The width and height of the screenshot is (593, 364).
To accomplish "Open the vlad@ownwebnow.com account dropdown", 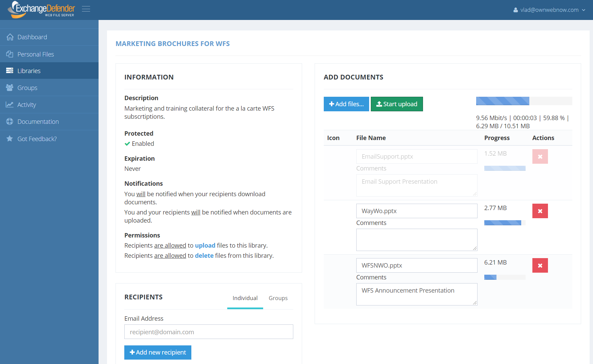I will pyautogui.click(x=549, y=10).
